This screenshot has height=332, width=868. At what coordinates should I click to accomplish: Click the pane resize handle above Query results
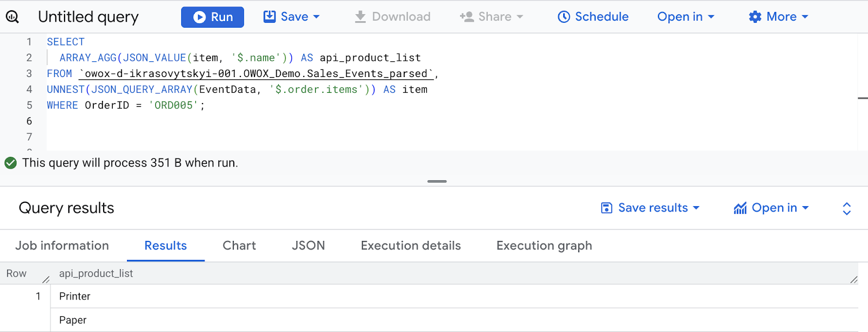(x=437, y=181)
